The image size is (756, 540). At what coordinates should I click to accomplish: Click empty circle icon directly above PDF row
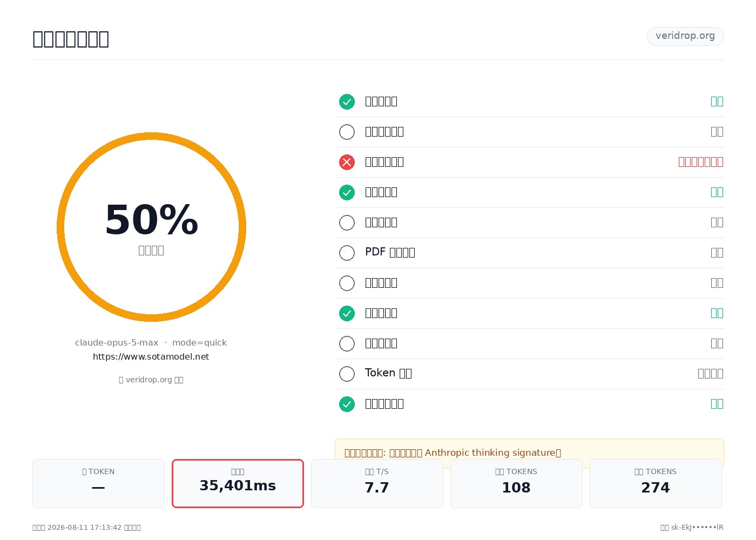(x=347, y=222)
